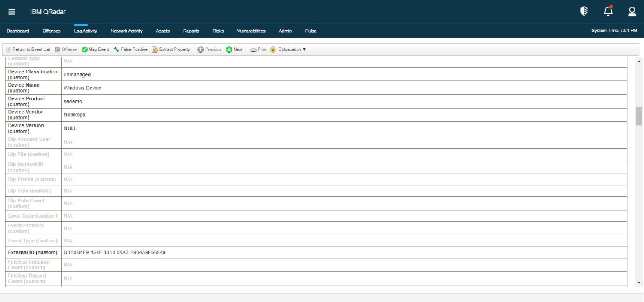Click the Previous arrow icon
The height and width of the screenshot is (302, 644).
click(200, 49)
